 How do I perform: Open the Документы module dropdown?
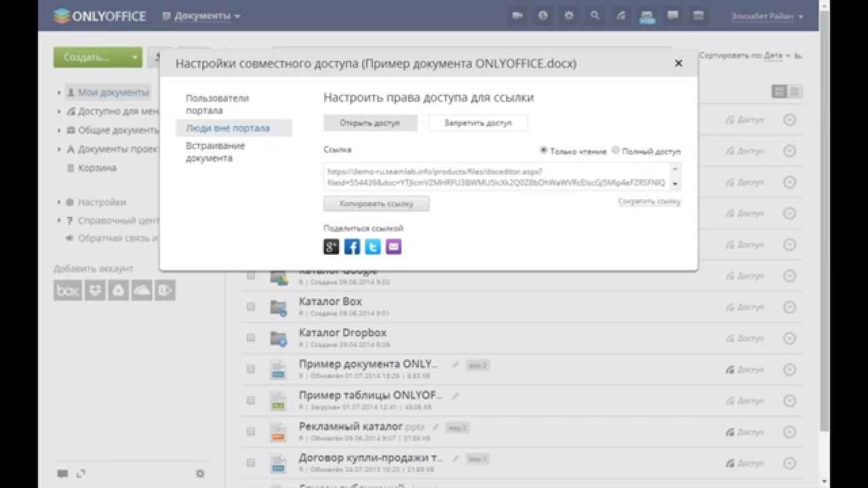[x=201, y=16]
